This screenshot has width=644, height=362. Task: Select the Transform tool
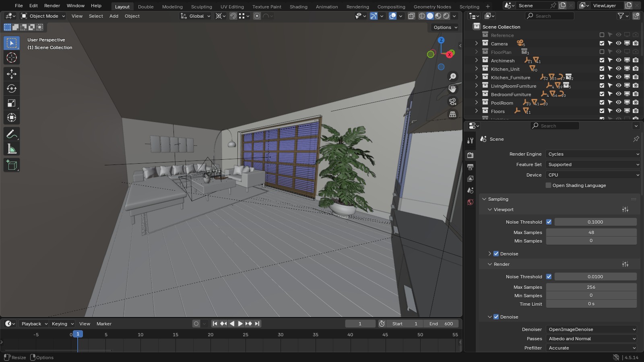12,118
